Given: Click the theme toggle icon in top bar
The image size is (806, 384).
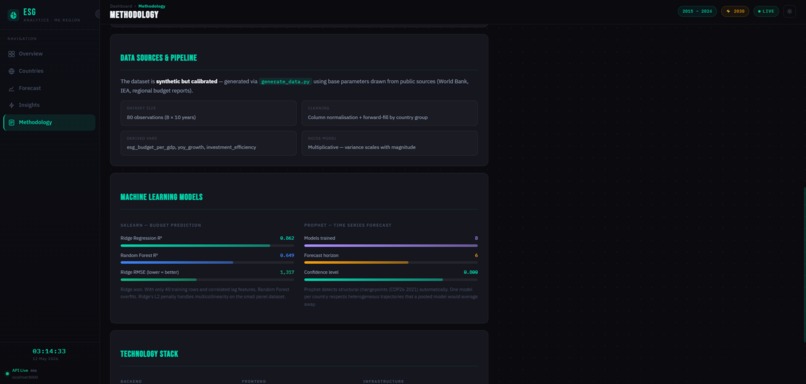Looking at the screenshot, I should point(790,11).
